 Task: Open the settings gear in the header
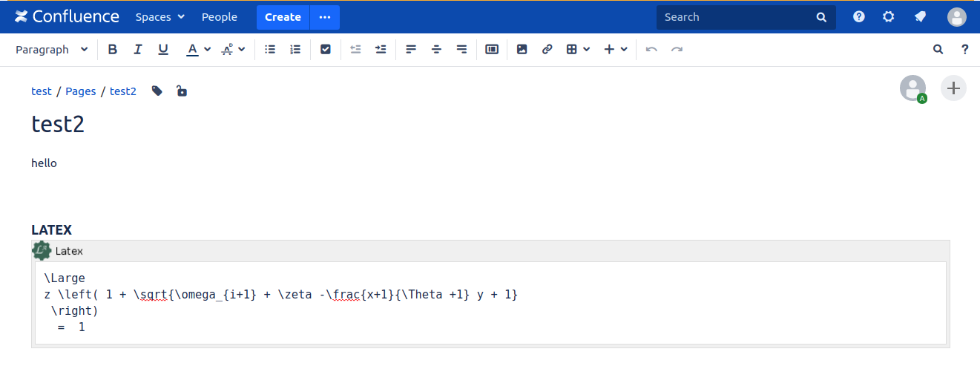[x=889, y=17]
